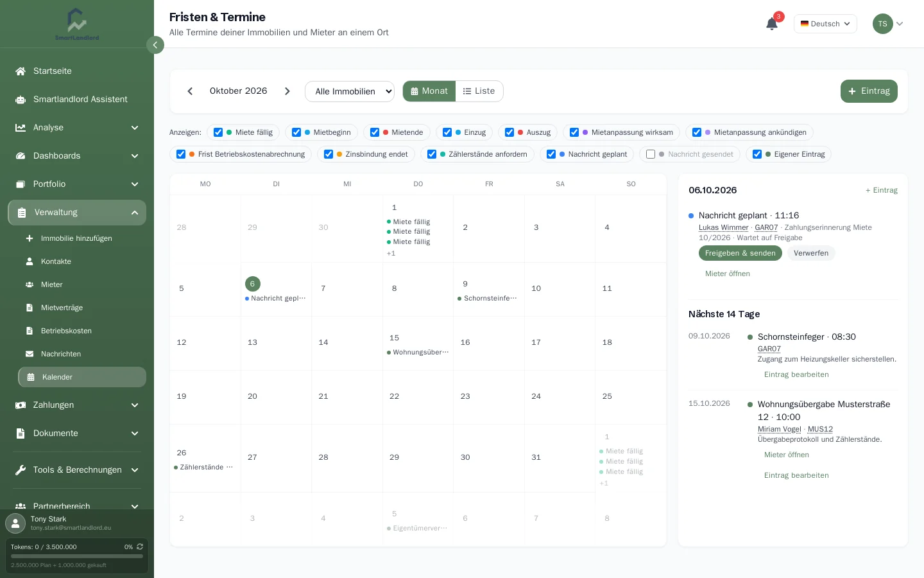The height and width of the screenshot is (578, 924).
Task: Collapse the sidebar with the arrow button
Action: (155, 45)
